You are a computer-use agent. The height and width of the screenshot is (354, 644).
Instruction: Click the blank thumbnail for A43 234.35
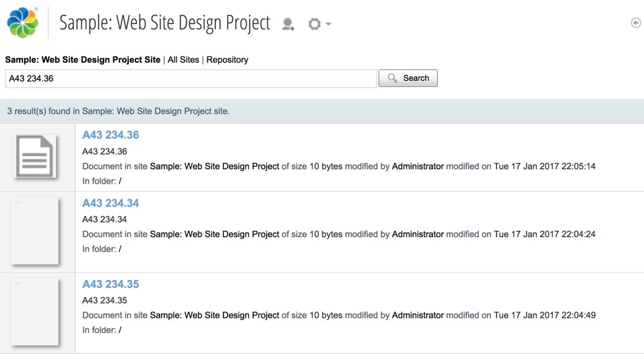click(x=35, y=312)
